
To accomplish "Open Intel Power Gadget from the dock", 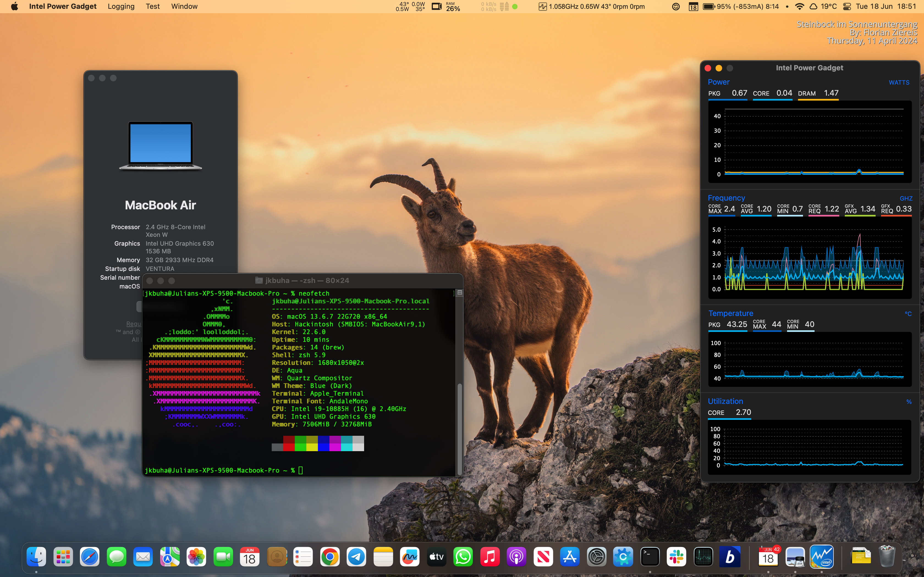I will point(822,557).
